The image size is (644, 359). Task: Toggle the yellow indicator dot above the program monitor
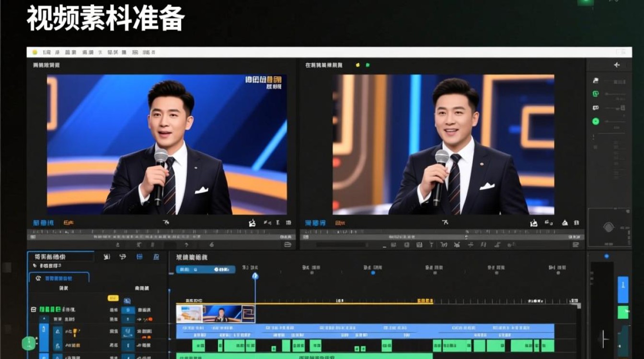click(x=357, y=65)
